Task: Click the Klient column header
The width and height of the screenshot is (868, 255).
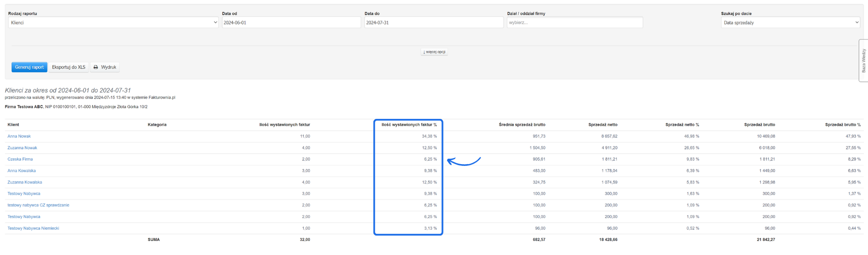Action: [13, 125]
